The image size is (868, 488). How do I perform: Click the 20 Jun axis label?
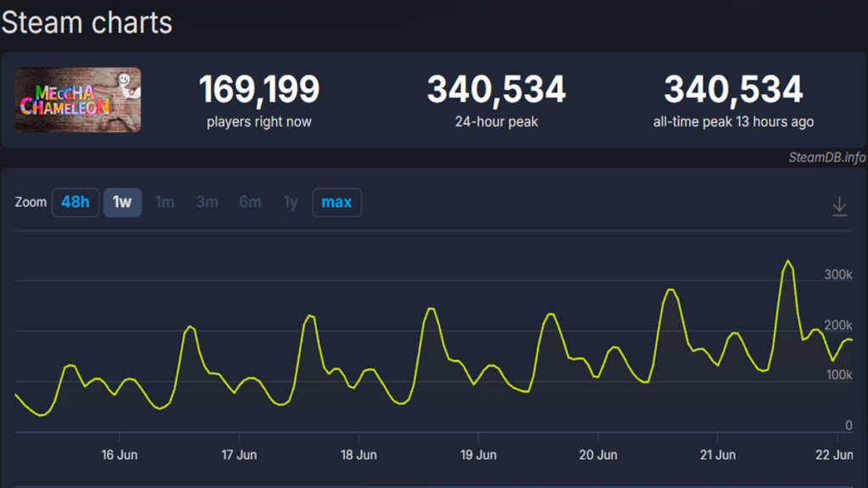(x=598, y=455)
